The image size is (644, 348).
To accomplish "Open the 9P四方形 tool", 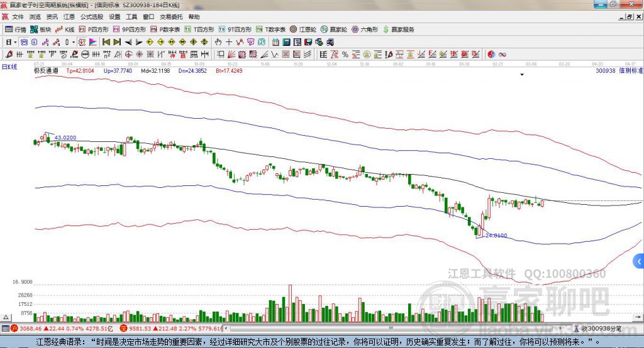I will coord(130,30).
